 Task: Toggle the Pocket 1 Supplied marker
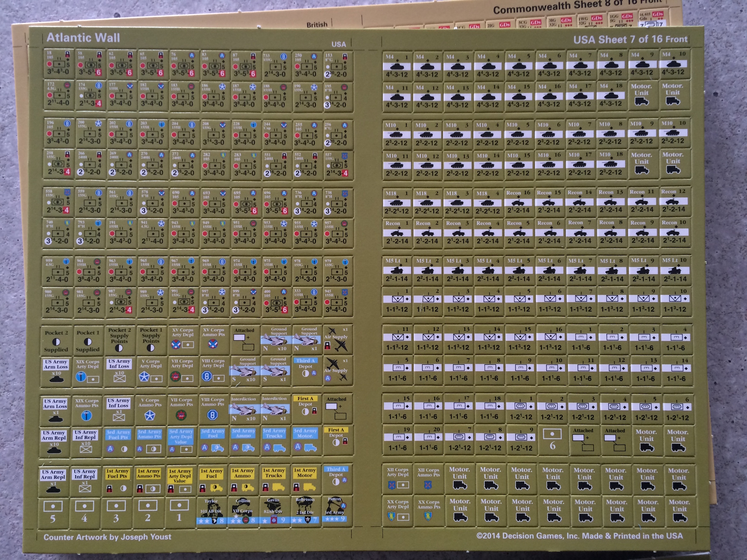coord(88,340)
